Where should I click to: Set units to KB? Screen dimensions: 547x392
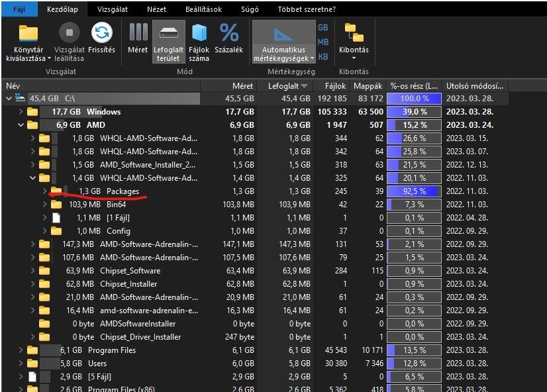(x=323, y=57)
